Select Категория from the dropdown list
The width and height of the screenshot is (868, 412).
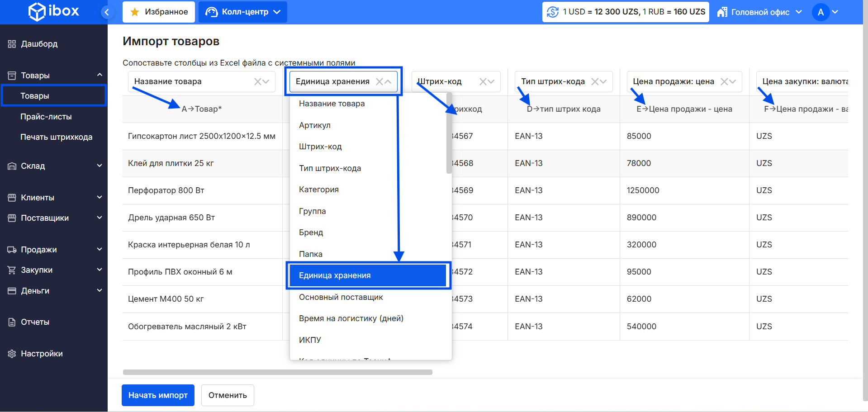pyautogui.click(x=319, y=189)
